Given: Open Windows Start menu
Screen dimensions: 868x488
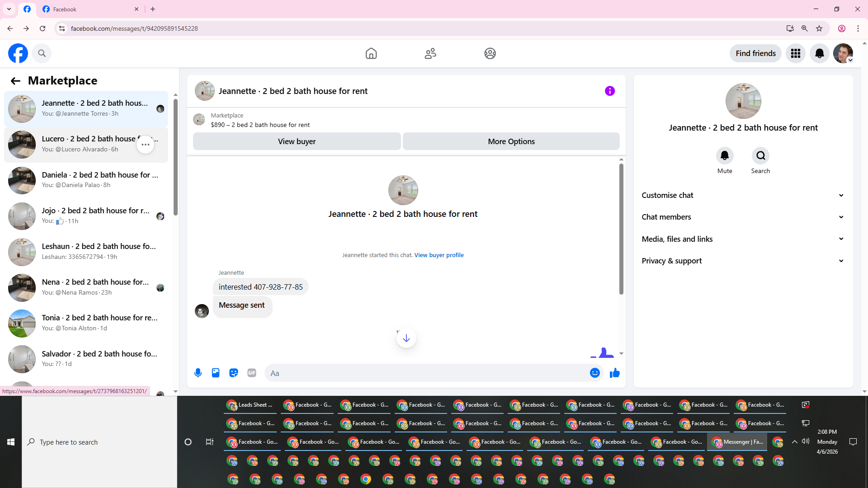Looking at the screenshot, I should [x=11, y=442].
